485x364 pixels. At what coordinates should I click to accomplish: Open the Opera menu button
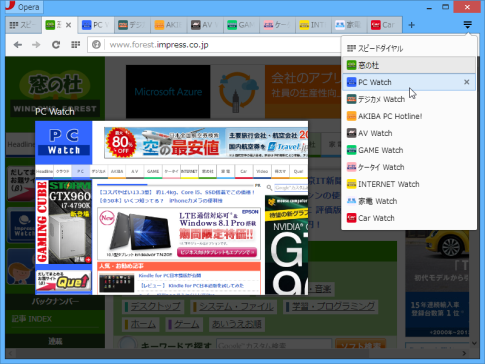[23, 7]
